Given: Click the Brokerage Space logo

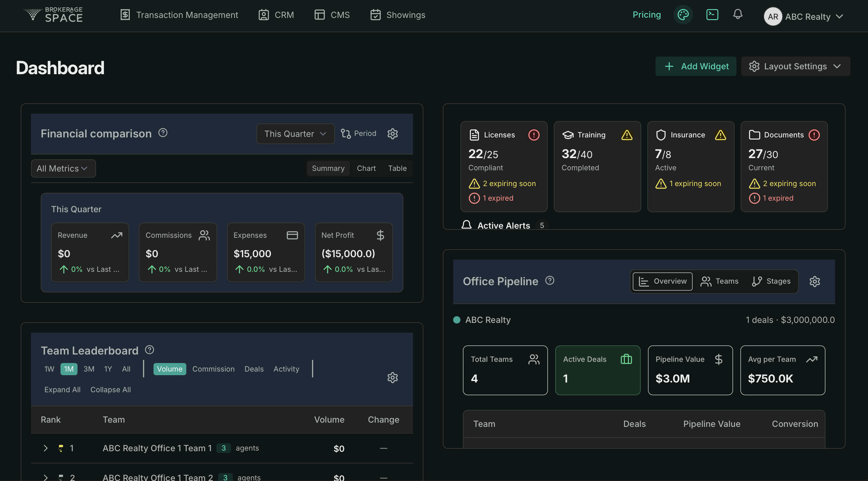Looking at the screenshot, I should (x=53, y=15).
